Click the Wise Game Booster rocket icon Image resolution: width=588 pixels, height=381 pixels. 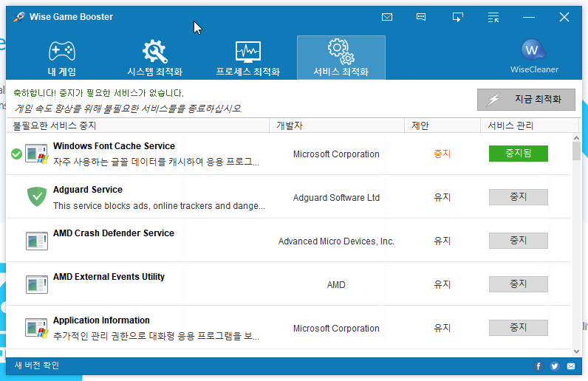(19, 17)
